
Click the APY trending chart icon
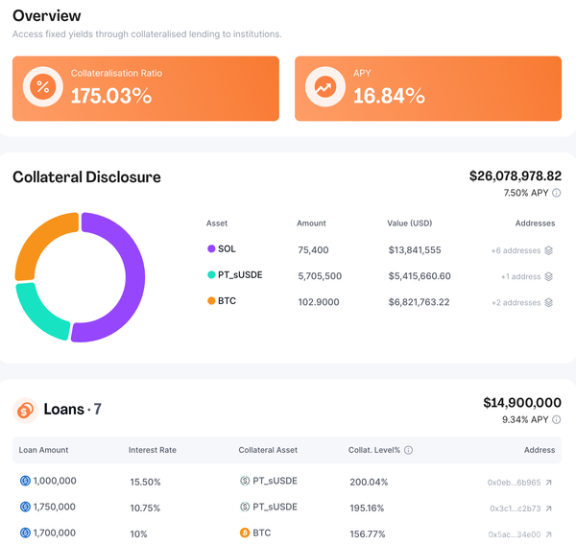325,87
